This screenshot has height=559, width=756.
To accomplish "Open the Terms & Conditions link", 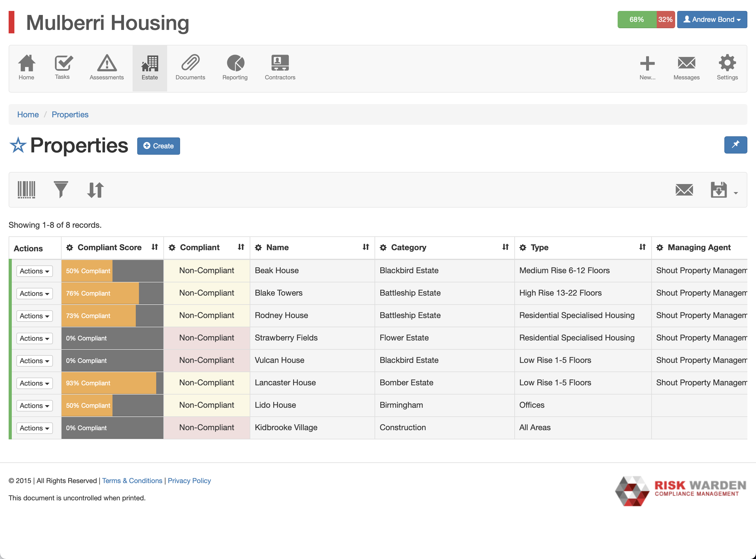I will pos(132,481).
